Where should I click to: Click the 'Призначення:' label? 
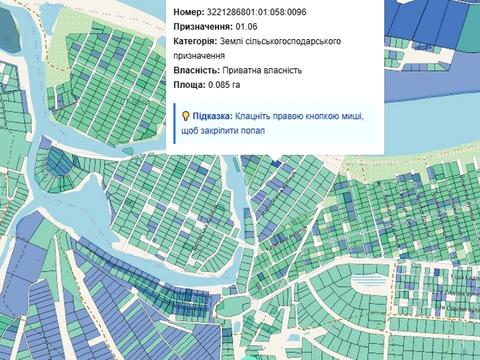point(203,27)
